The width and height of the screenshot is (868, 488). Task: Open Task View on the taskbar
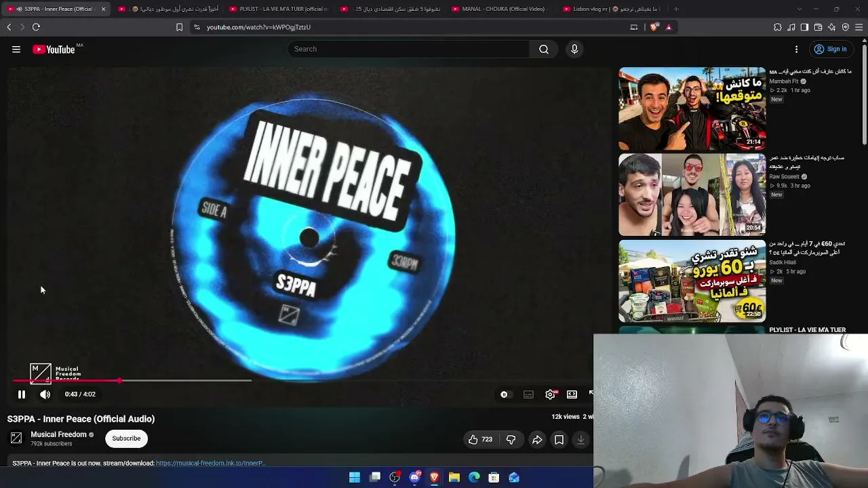click(x=375, y=478)
